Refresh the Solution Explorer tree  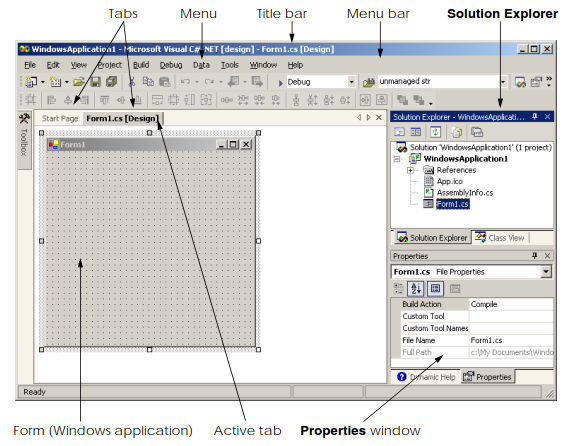point(436,132)
